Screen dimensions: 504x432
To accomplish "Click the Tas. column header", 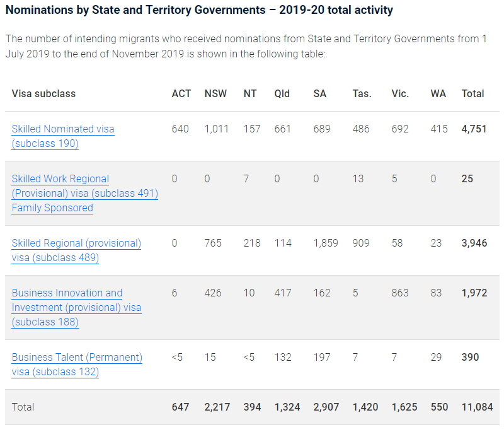I will 362,93.
